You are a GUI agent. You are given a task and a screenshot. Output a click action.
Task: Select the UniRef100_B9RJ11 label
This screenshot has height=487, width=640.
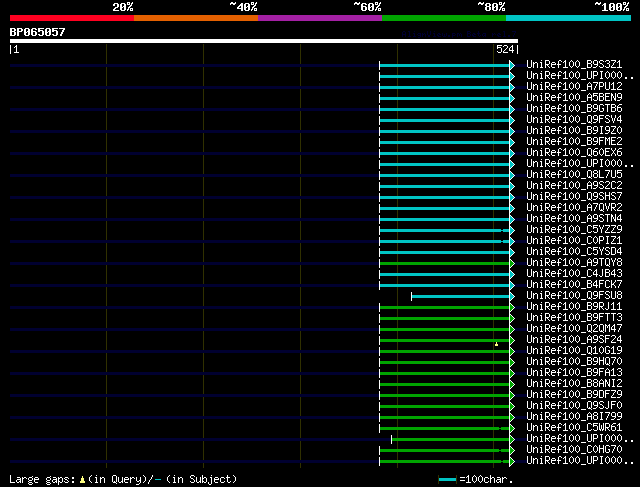coord(574,307)
